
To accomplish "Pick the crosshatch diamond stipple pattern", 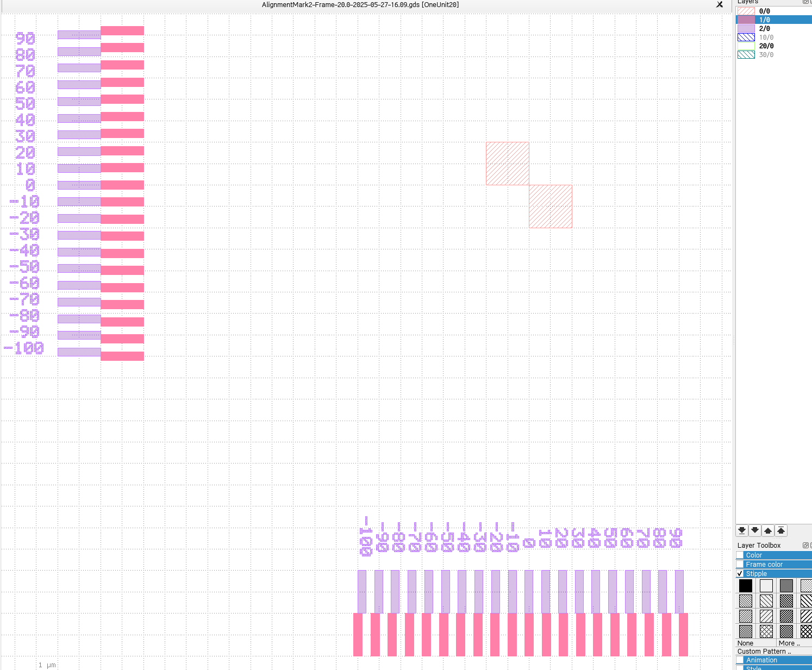I will (766, 631).
